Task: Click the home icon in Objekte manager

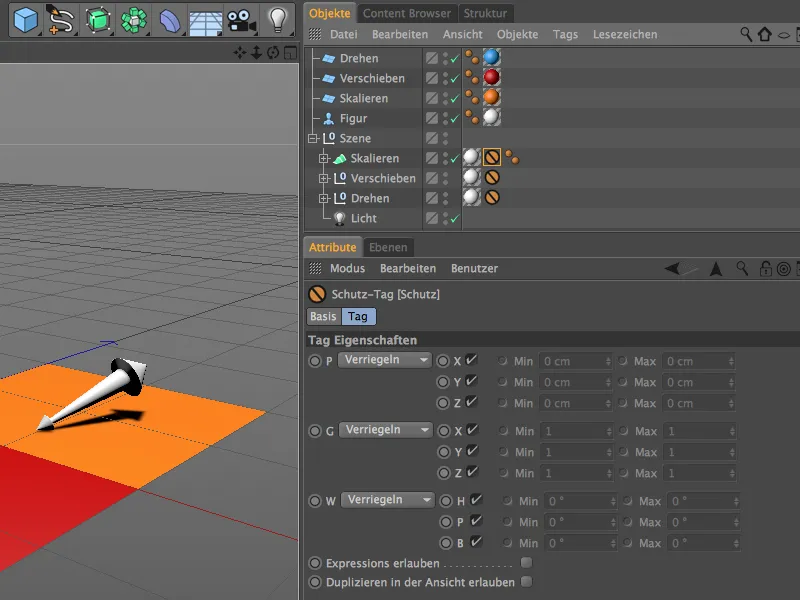Action: pyautogui.click(x=765, y=34)
